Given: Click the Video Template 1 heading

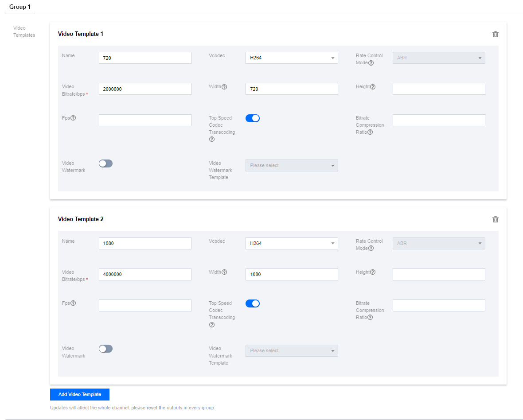Looking at the screenshot, I should (80, 34).
